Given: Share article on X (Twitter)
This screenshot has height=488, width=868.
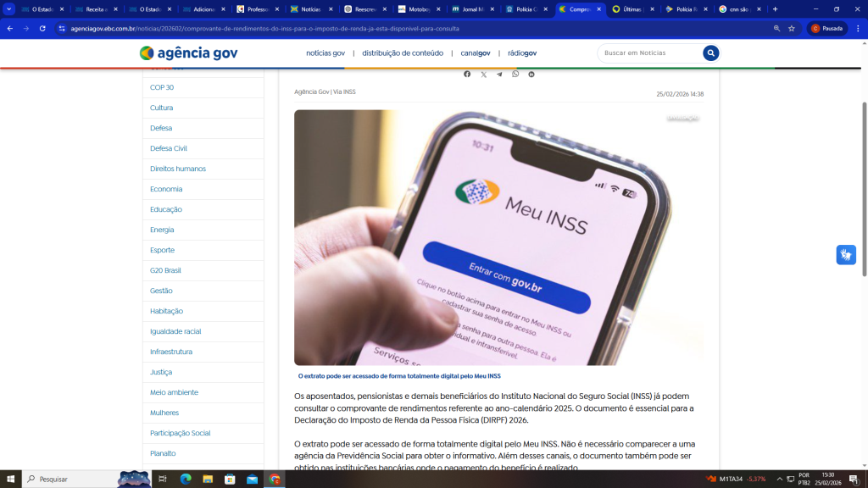Looking at the screenshot, I should pos(483,75).
